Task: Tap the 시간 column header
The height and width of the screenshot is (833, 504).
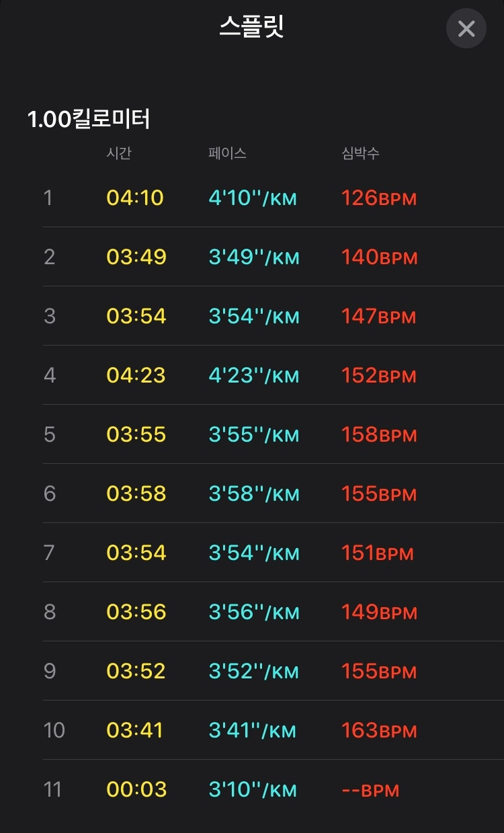Action: tap(119, 153)
